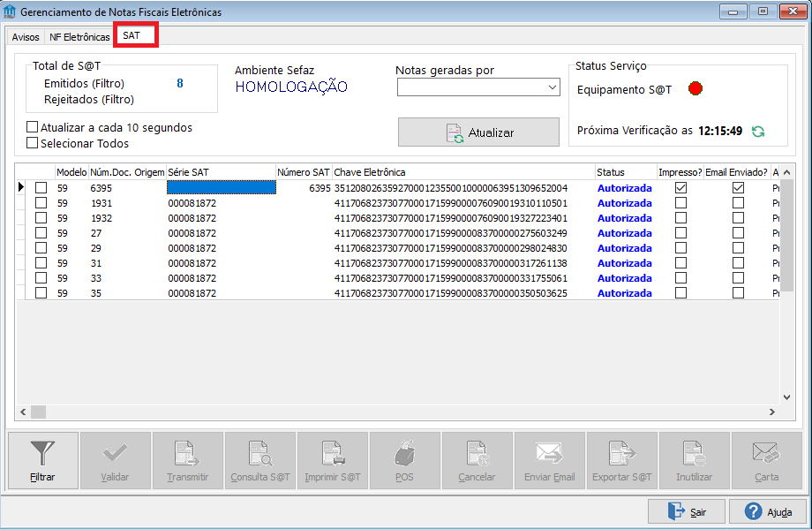This screenshot has width=812, height=529.
Task: Click key ending 0331755061
Action: [x=450, y=277]
